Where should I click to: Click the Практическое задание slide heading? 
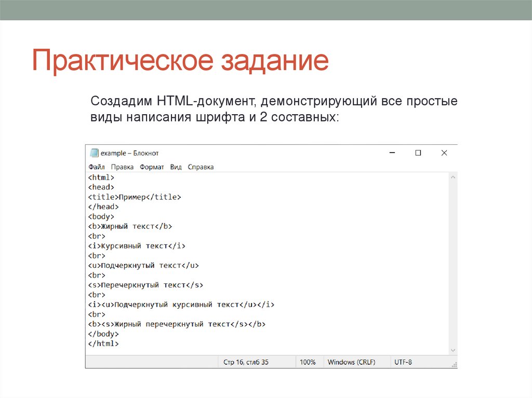(x=180, y=61)
